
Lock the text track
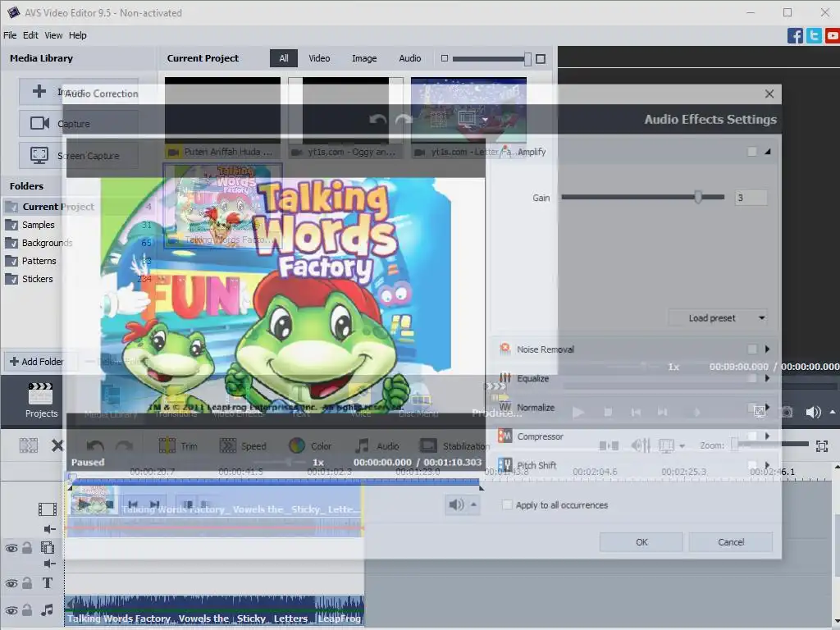pyautogui.click(x=27, y=583)
